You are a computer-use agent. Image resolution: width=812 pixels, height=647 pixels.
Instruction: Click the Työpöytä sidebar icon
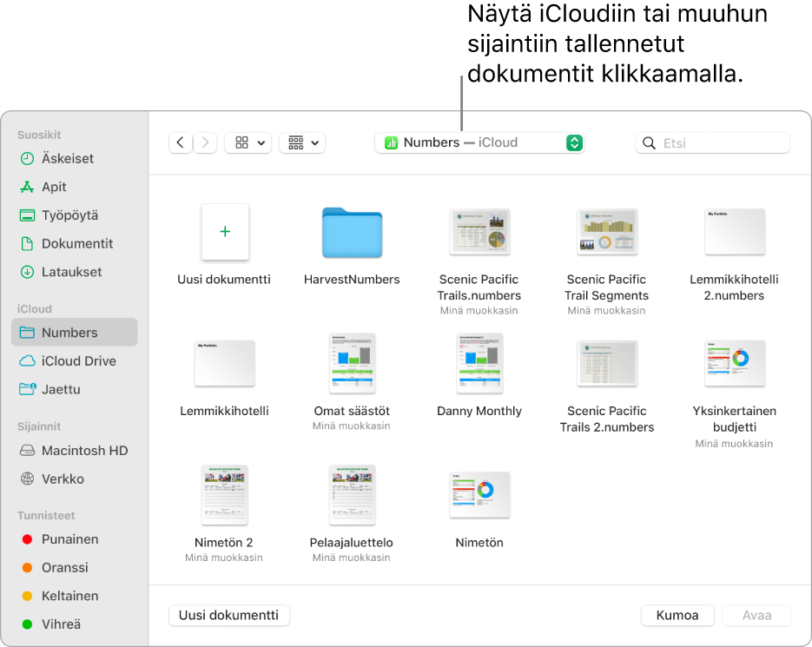tap(27, 215)
